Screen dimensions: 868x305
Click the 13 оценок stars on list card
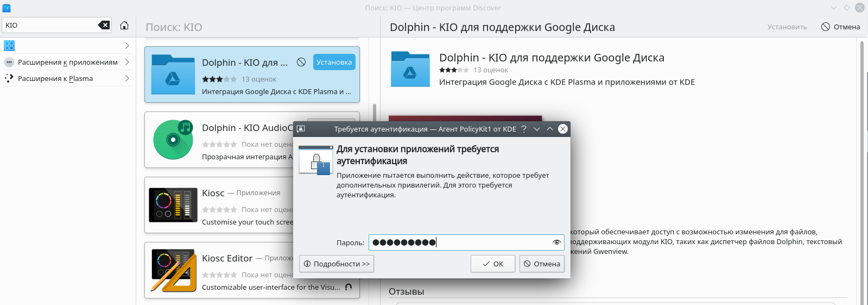pyautogui.click(x=219, y=79)
